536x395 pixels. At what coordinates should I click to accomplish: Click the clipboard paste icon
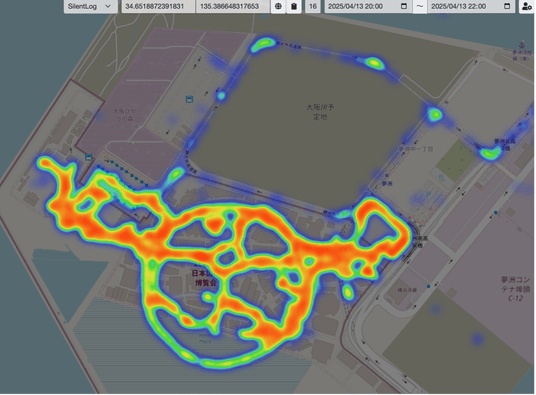tap(294, 6)
